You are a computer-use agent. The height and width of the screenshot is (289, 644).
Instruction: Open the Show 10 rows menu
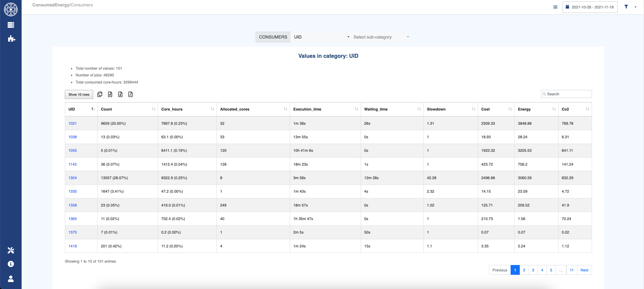click(x=79, y=95)
